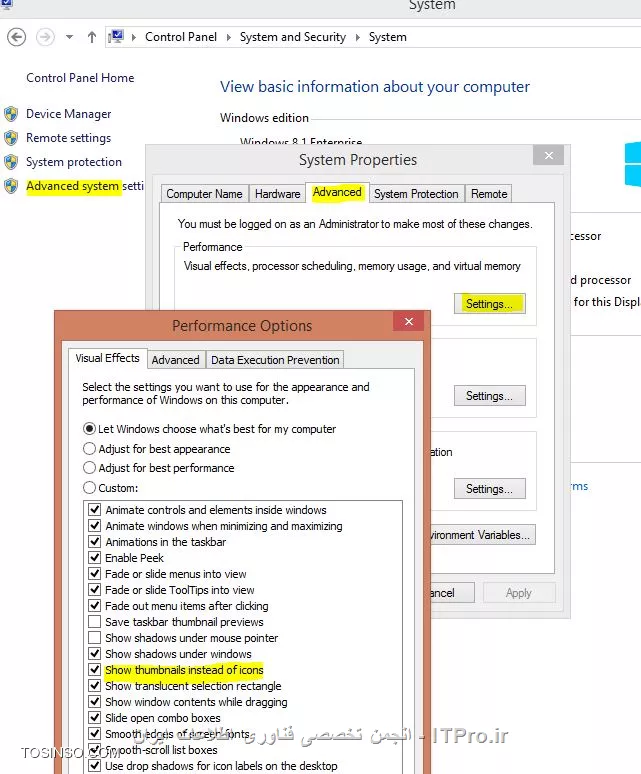Viewport: 641px width, 774px height.
Task: Toggle Show translucent selection rectangle
Action: click(95, 686)
